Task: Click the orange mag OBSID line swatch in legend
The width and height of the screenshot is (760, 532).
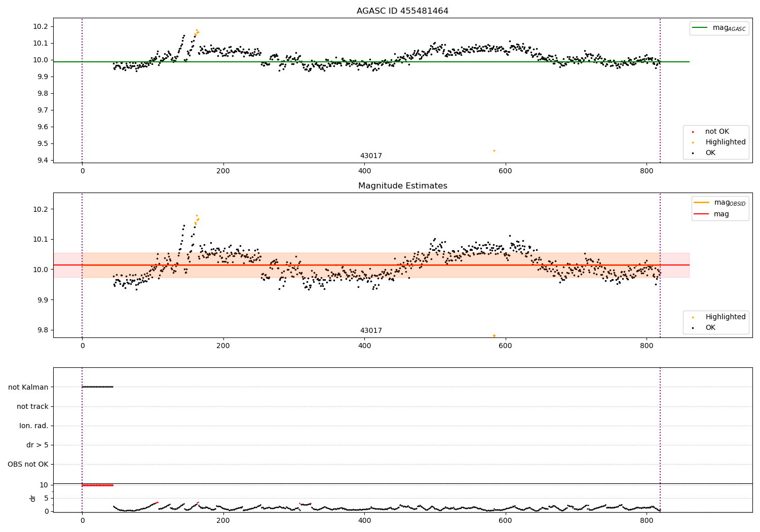Action: click(x=702, y=203)
